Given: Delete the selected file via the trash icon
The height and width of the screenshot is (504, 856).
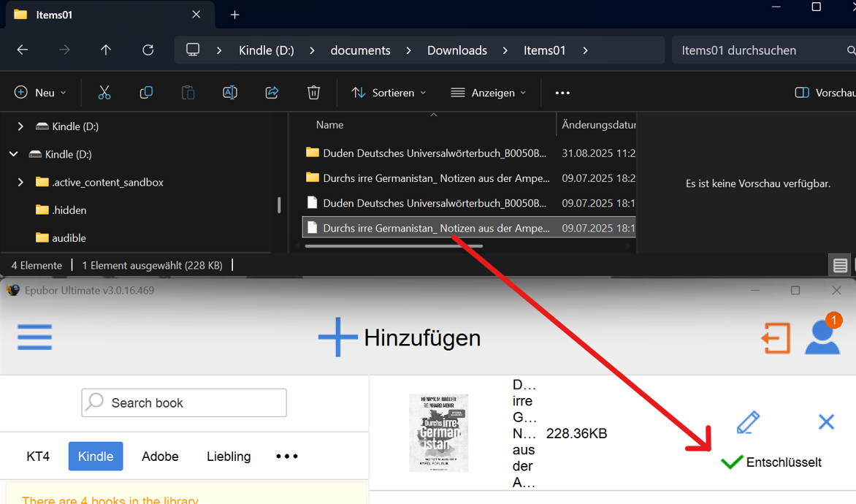Looking at the screenshot, I should pyautogui.click(x=313, y=92).
